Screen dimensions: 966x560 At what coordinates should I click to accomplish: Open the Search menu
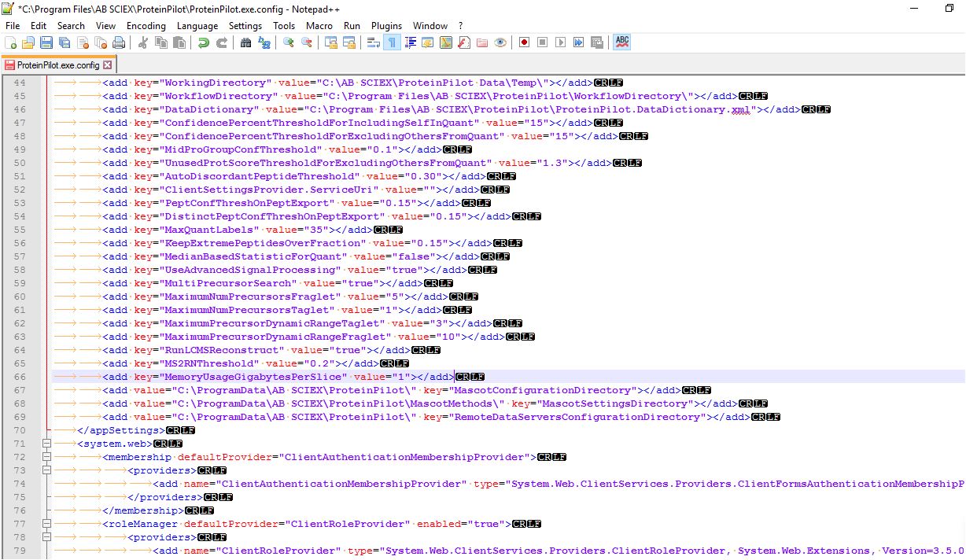coord(71,26)
